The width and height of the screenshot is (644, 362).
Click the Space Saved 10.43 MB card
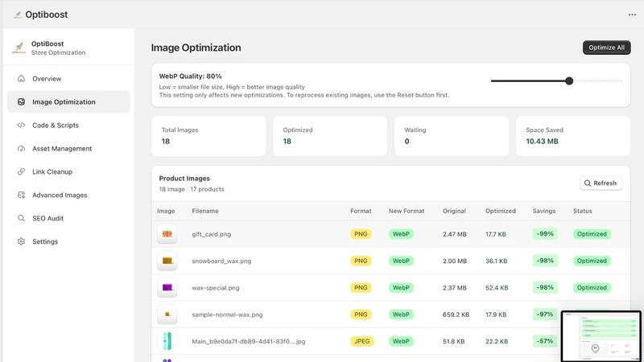tap(573, 136)
